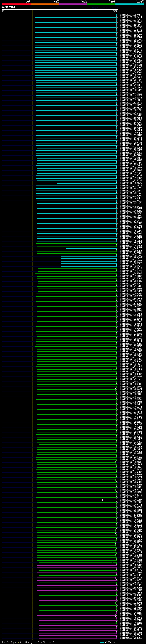This screenshot has width=146, height=644.
Task: Select label UniRef100_Q8PVG7
Action: click(x=131, y=600)
